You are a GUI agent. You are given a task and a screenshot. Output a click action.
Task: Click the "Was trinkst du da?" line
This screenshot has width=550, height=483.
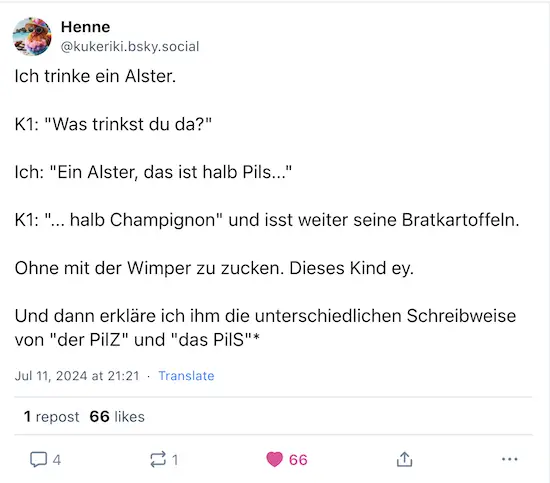[x=113, y=124]
